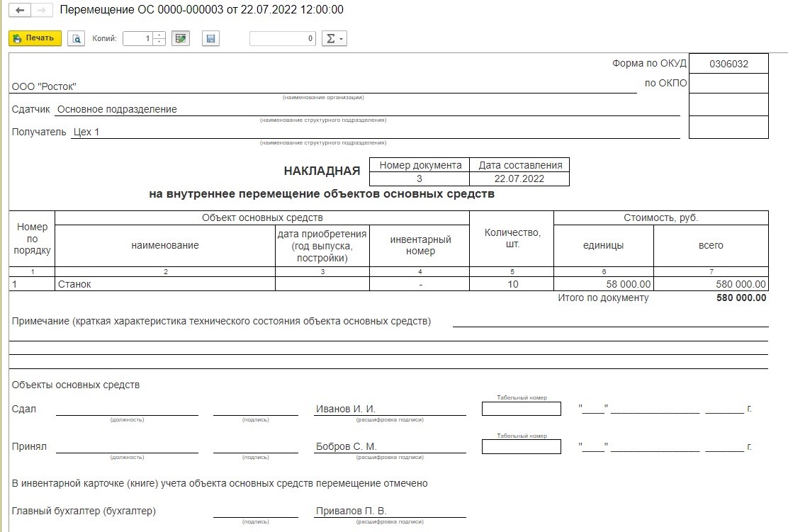The height and width of the screenshot is (532, 788).
Task: Select the quantity cell with 10
Action: [x=512, y=284]
